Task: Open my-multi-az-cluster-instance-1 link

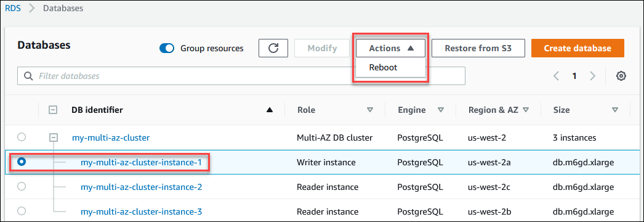Action: (141, 162)
